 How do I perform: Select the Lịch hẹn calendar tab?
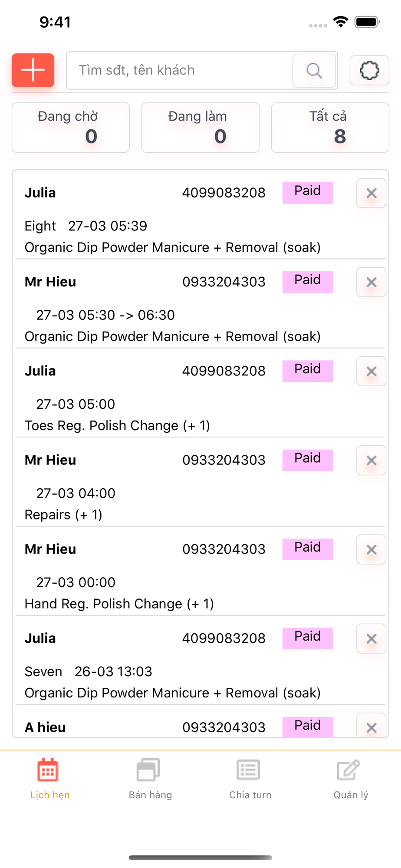tap(49, 779)
